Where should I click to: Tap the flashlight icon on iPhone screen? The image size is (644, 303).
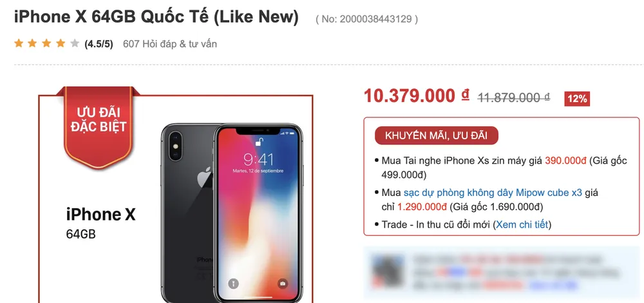234,282
